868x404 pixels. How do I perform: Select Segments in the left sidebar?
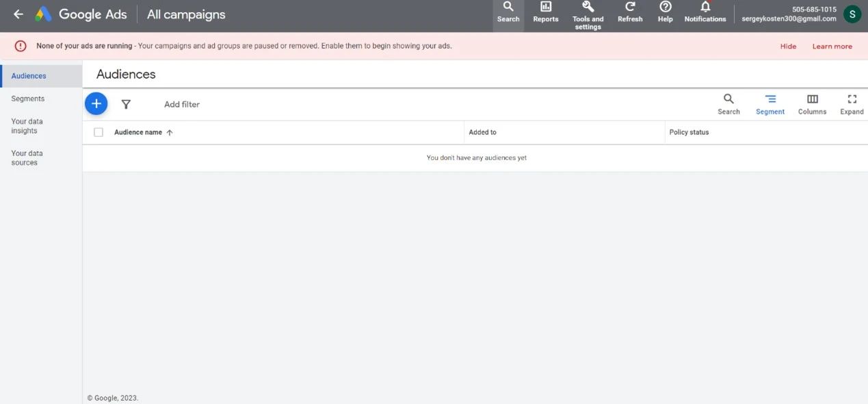(x=28, y=99)
